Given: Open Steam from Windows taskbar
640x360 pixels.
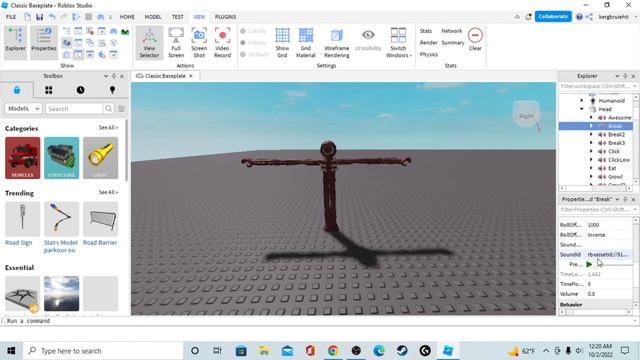Looking at the screenshot, I should pos(402,351).
